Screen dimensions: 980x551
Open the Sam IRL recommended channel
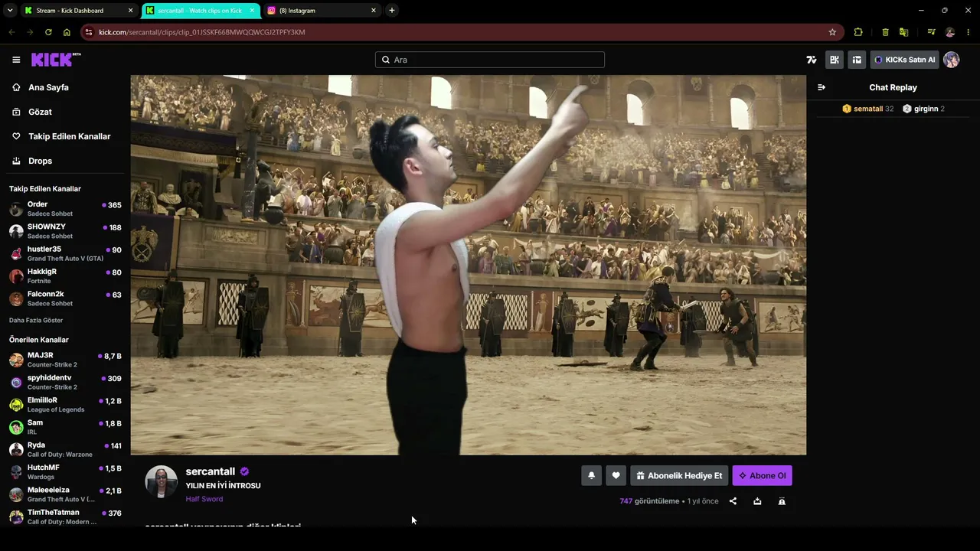point(65,427)
